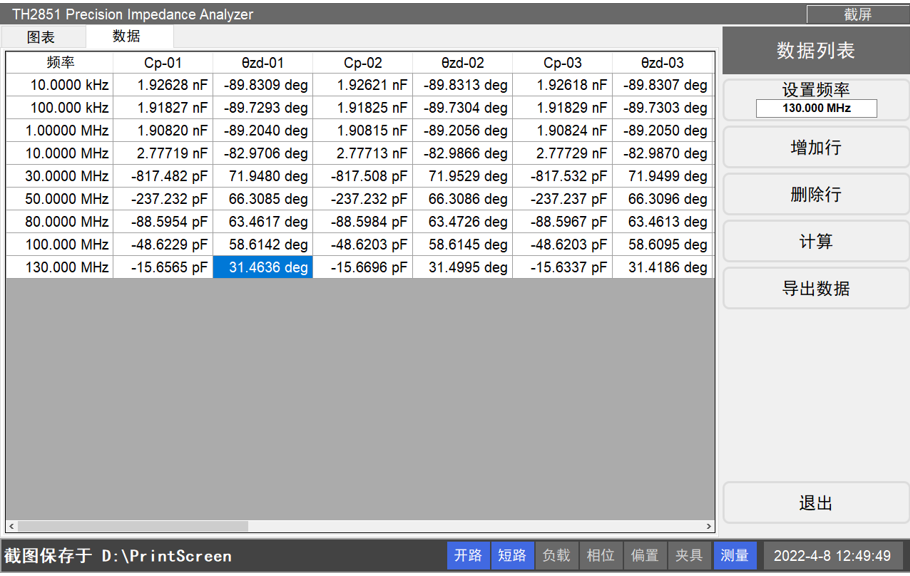This screenshot has height=576, width=910.
Task: Select the 130.000 MHz frequency row cell
Action: pyautogui.click(x=60, y=267)
